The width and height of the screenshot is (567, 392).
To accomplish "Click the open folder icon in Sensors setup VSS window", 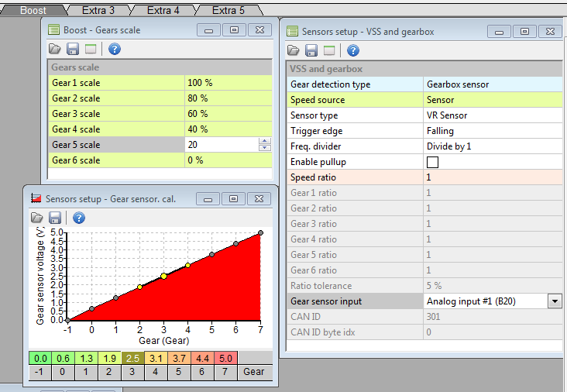I will tap(293, 50).
